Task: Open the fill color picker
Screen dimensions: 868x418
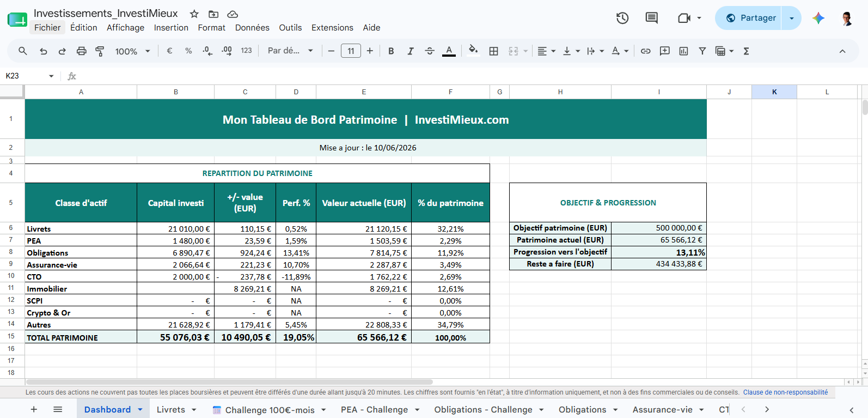Action: (x=473, y=51)
